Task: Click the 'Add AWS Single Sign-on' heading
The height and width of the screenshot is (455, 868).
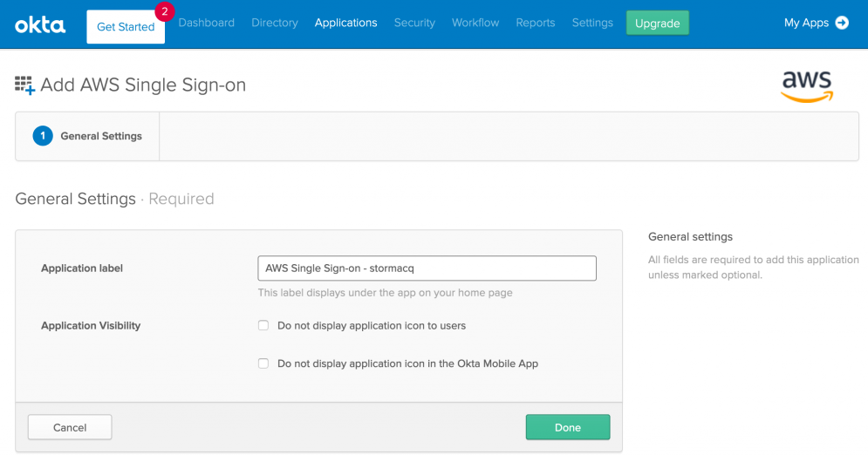Action: (143, 85)
